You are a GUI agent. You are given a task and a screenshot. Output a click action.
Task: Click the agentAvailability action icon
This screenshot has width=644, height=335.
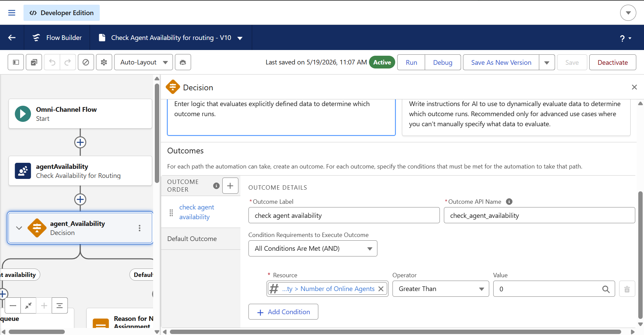coord(23,171)
